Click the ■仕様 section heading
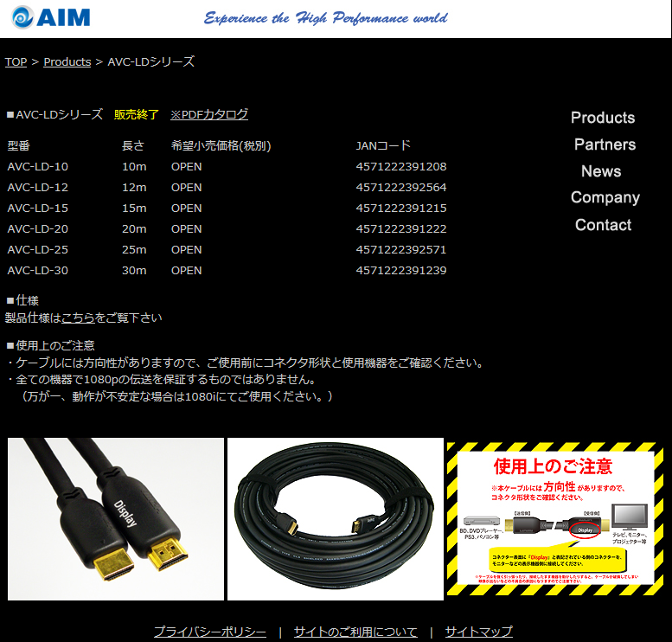Screen dimensions: 672x642 tap(22, 300)
